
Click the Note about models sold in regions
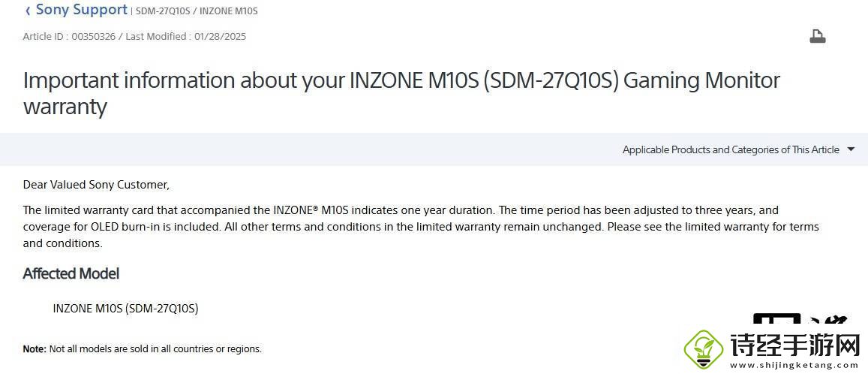(143, 348)
